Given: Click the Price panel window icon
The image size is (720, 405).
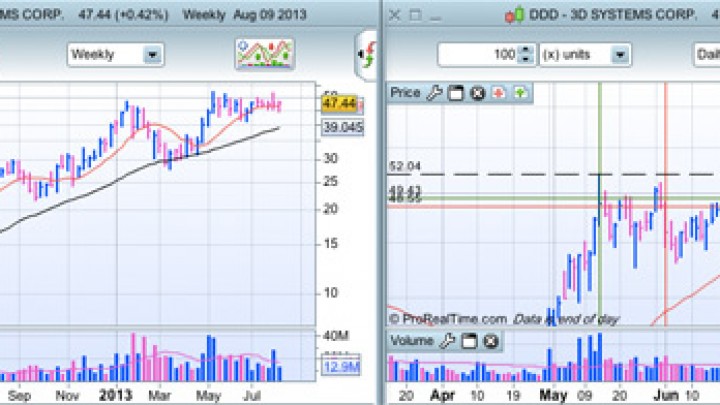Looking at the screenshot, I should [x=456, y=93].
